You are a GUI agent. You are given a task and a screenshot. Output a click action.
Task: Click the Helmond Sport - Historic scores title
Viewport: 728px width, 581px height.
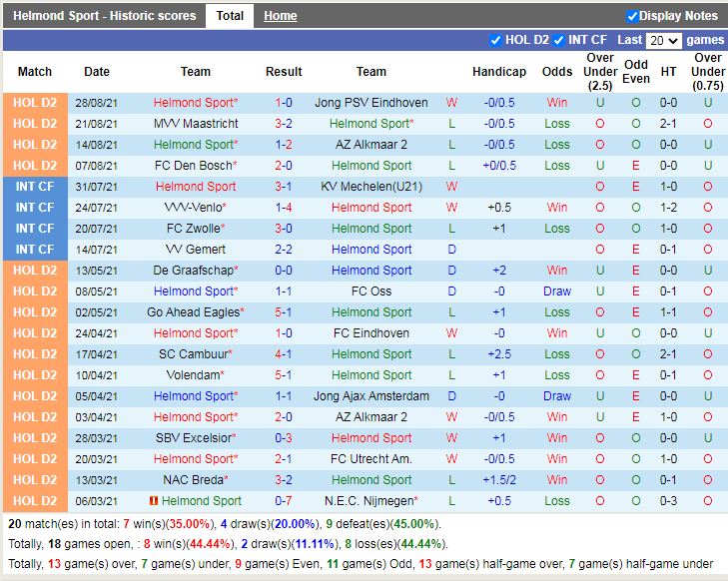(105, 16)
